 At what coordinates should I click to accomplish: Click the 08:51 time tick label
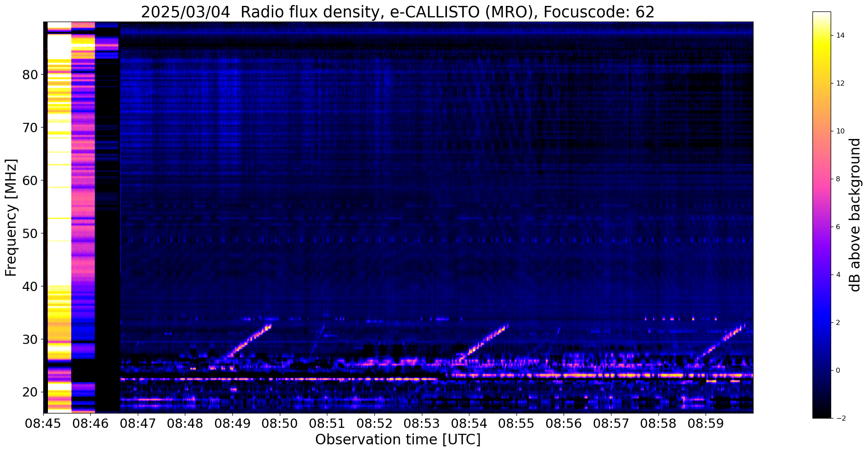[x=327, y=424]
